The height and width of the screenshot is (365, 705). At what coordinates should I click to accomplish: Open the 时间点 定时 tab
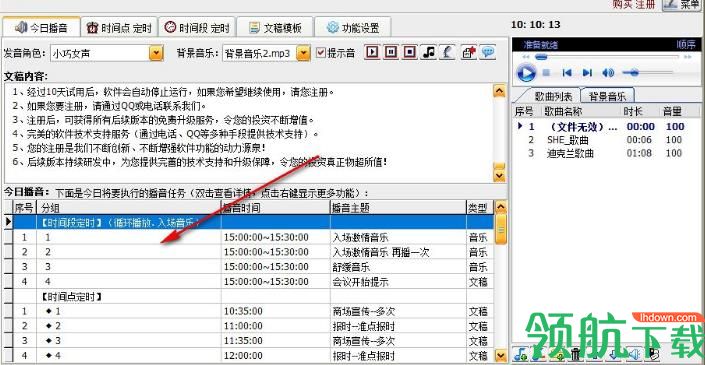pos(119,27)
